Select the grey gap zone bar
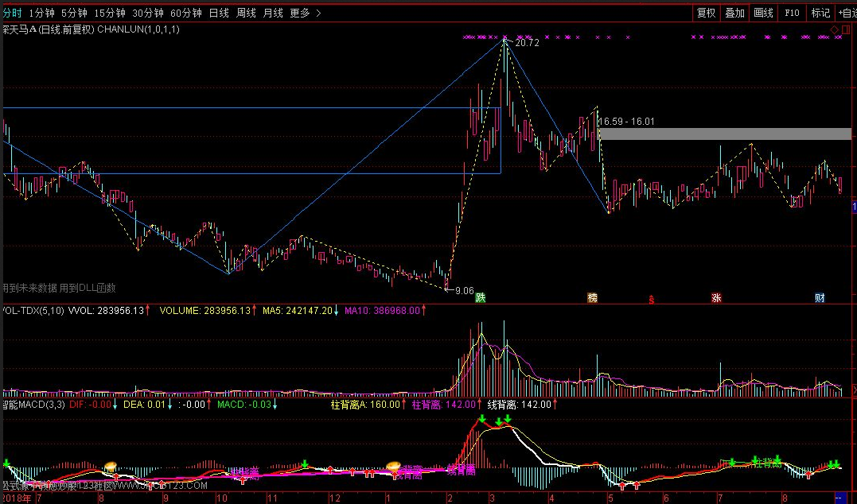 coord(725,134)
